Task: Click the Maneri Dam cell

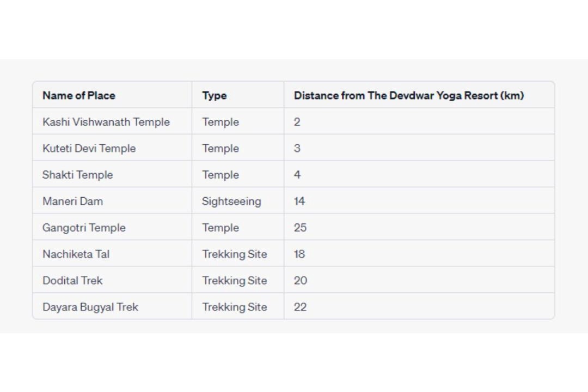Action: [72, 201]
